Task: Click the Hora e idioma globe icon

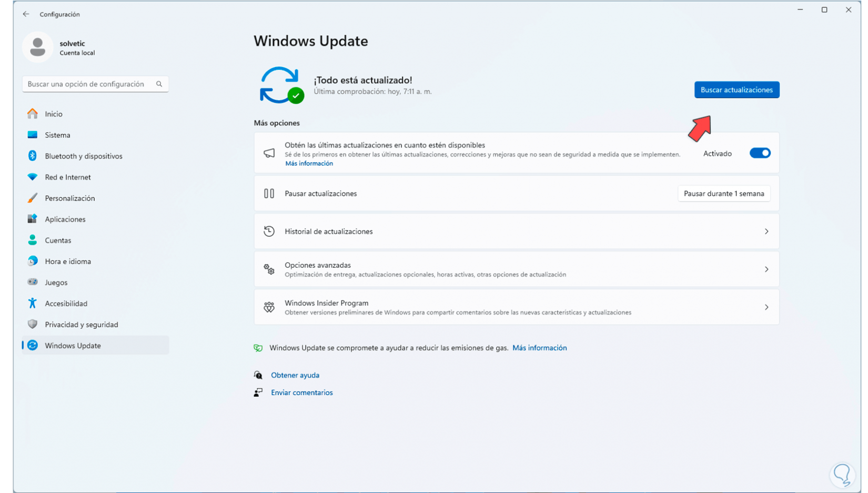Action: click(x=33, y=261)
